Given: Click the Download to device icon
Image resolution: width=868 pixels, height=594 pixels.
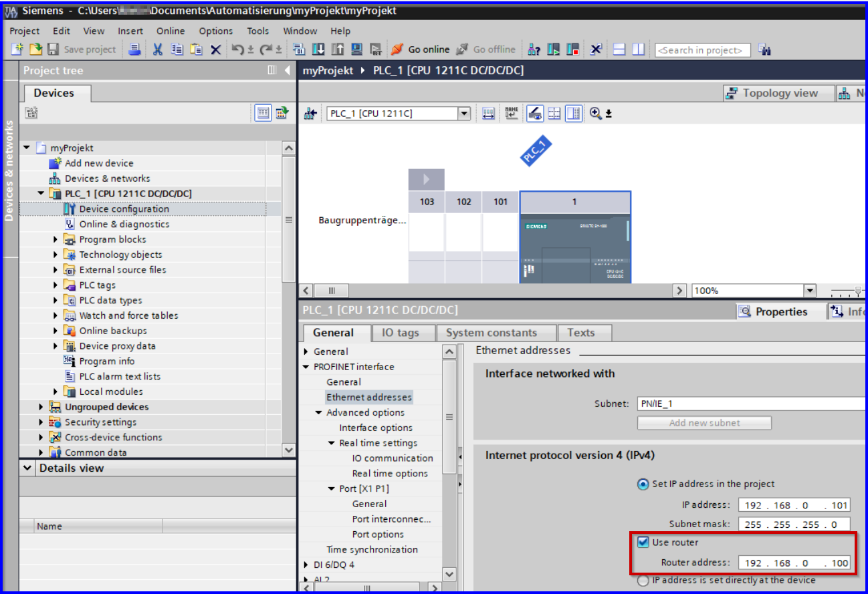Looking at the screenshot, I should point(318,49).
